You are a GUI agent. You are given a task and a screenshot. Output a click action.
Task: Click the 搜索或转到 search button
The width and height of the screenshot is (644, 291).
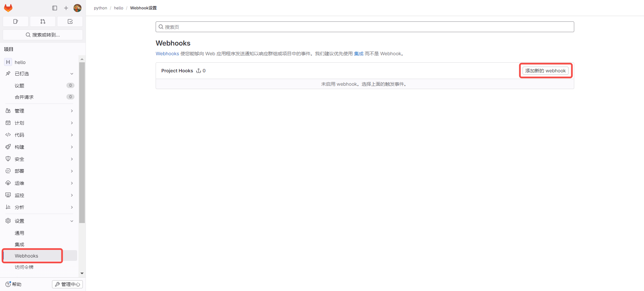click(43, 35)
